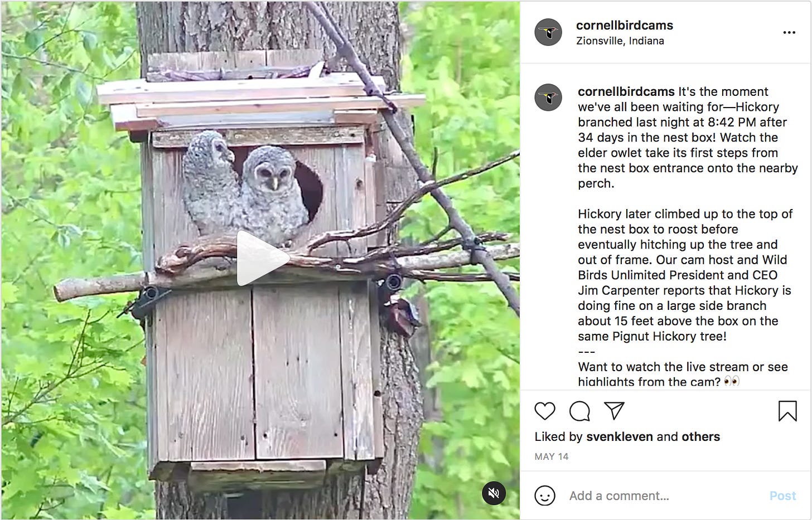
Task: View the others who liked this post
Action: pyautogui.click(x=700, y=436)
